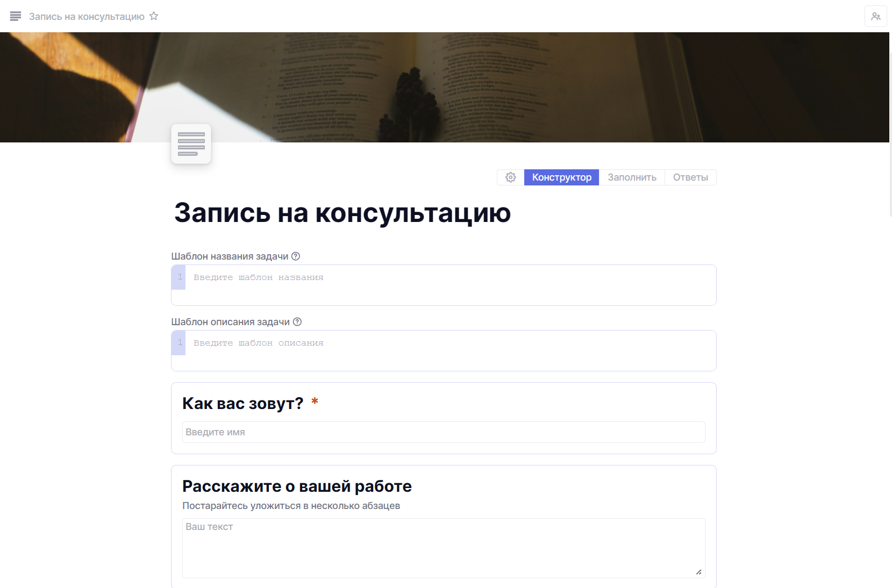Viewport: 892px width, 588px height.
Task: Show help for task title template
Action: 296,256
